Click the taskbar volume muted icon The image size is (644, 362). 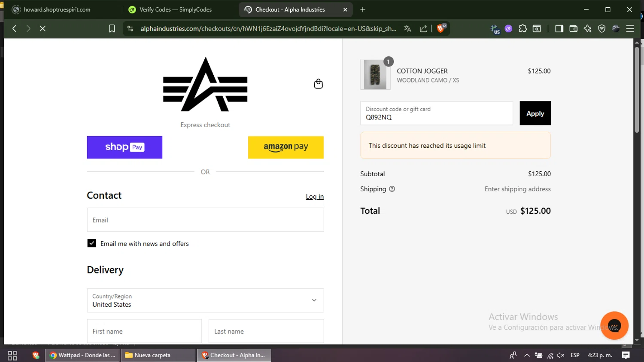coord(561,355)
